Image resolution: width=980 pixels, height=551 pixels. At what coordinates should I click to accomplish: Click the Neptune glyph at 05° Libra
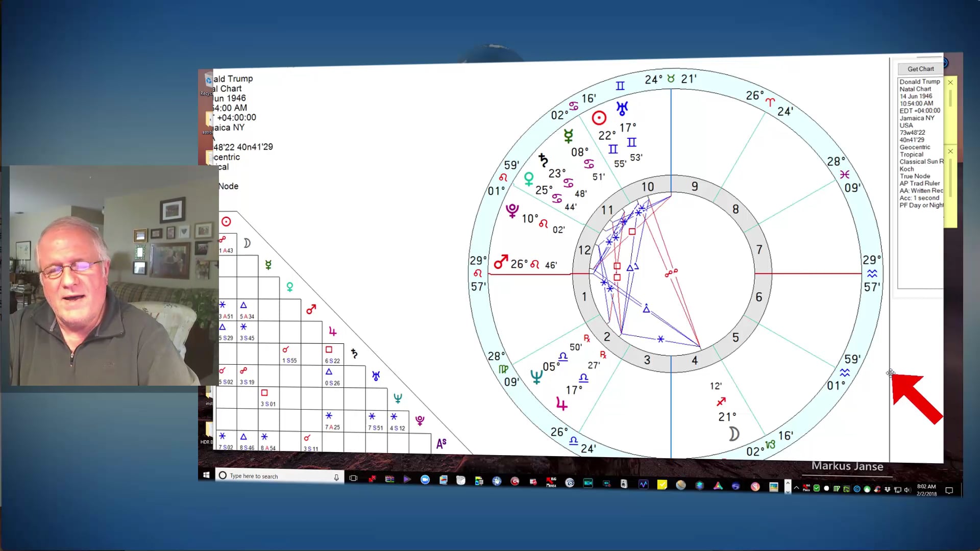536,377
